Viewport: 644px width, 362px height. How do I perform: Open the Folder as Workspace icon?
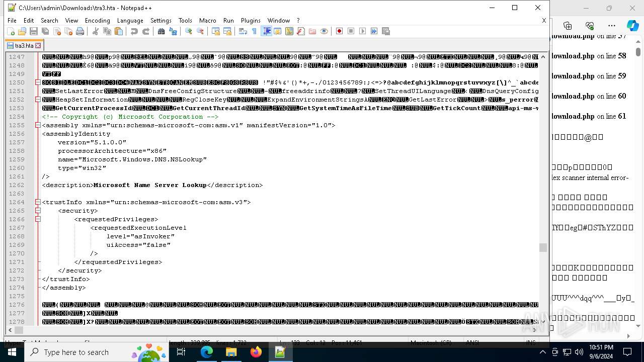tap(312, 31)
